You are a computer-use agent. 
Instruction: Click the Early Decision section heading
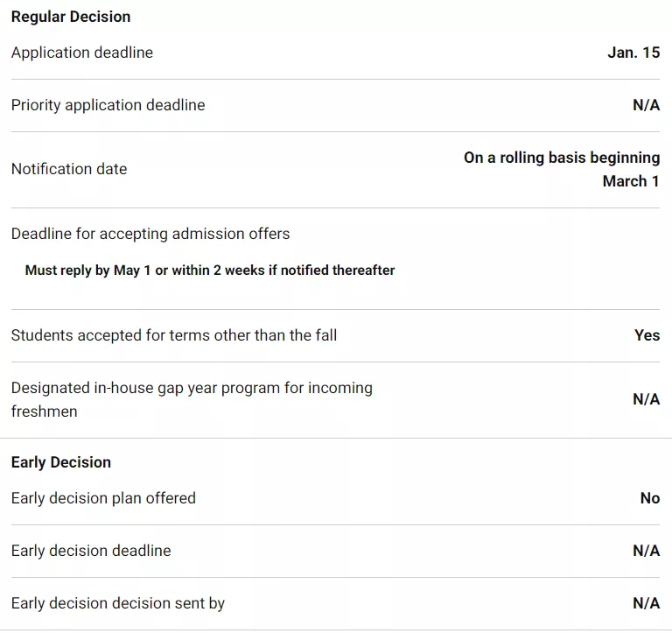coord(61,462)
